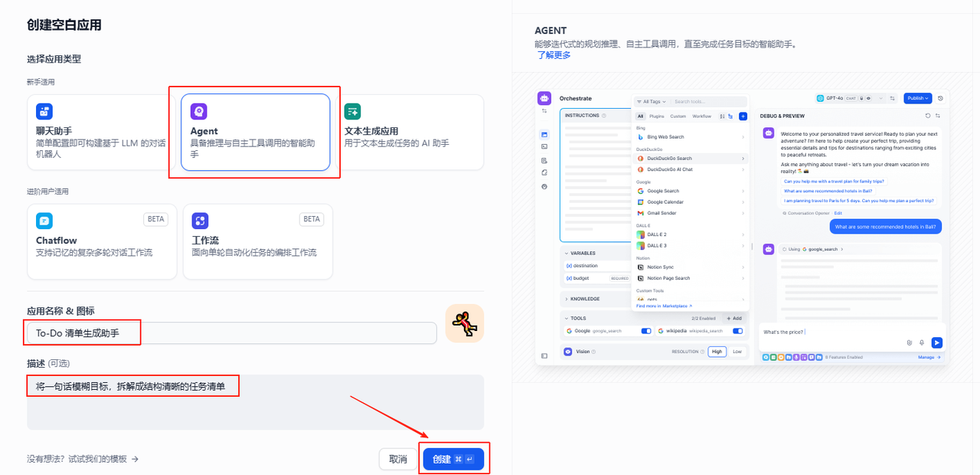The width and height of the screenshot is (980, 475).
Task: Open the 了解更多 learn more link
Action: [x=554, y=55]
